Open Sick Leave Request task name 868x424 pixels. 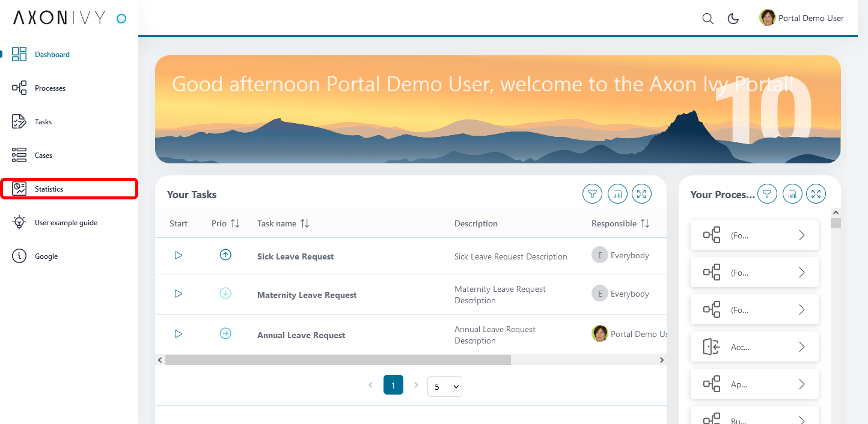295,256
